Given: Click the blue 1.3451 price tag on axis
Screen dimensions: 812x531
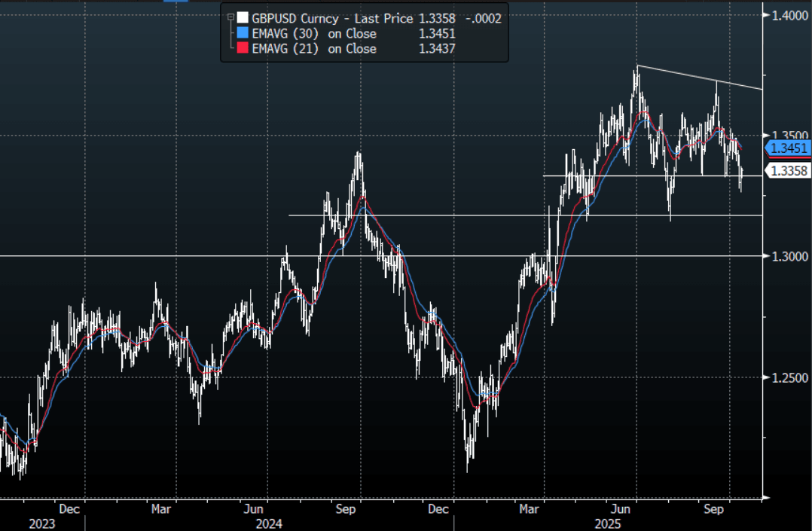Looking at the screenshot, I should click(786, 148).
